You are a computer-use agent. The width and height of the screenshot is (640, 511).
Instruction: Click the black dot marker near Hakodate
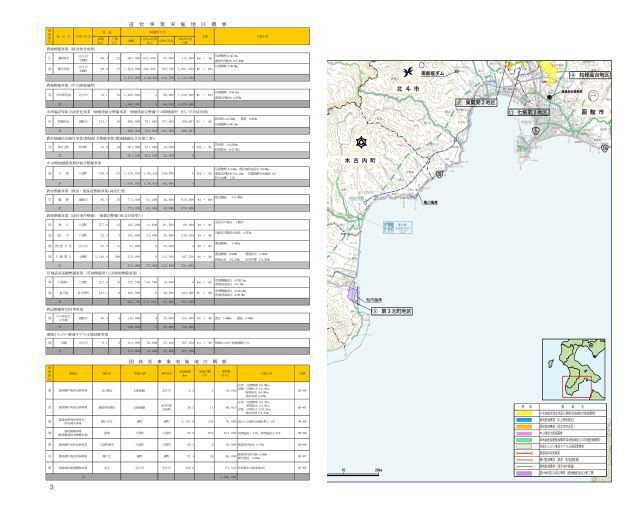pos(549,97)
